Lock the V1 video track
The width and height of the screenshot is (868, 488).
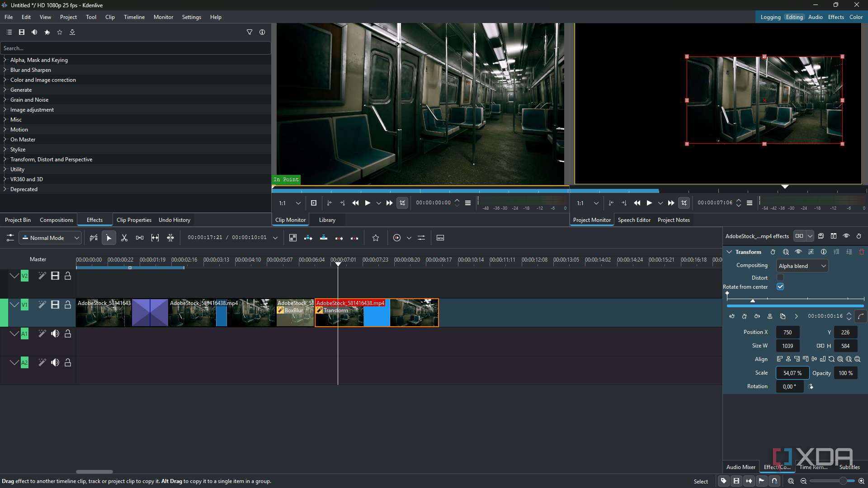(x=68, y=305)
